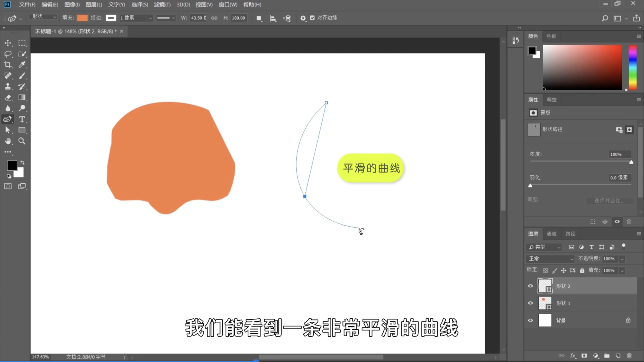Open the path alignment options icon
The height and width of the screenshot is (362, 644).
pyautogui.click(x=273, y=18)
